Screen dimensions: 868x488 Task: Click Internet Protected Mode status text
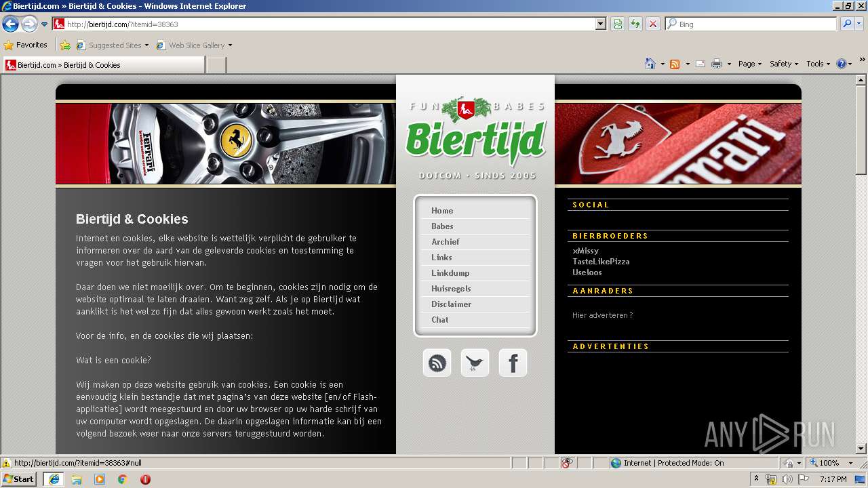point(673,463)
